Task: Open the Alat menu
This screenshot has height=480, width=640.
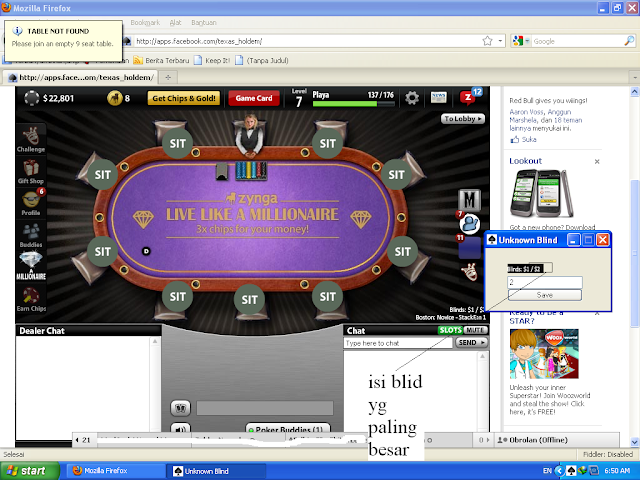Action: [x=176, y=22]
